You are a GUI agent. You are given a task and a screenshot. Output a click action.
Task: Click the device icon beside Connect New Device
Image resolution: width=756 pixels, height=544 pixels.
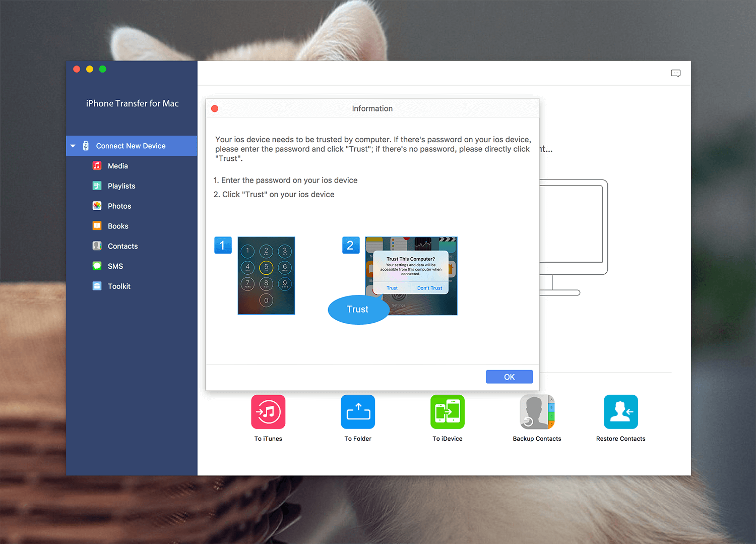pos(86,146)
